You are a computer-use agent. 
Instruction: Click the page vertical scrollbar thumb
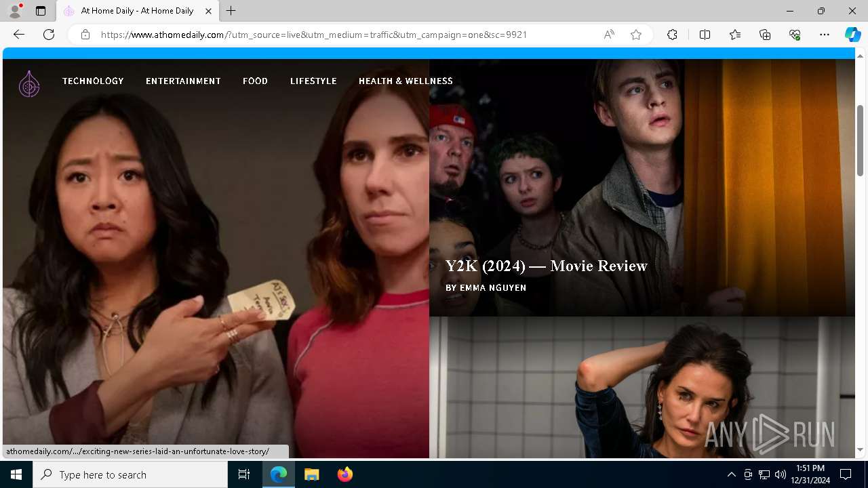click(860, 140)
